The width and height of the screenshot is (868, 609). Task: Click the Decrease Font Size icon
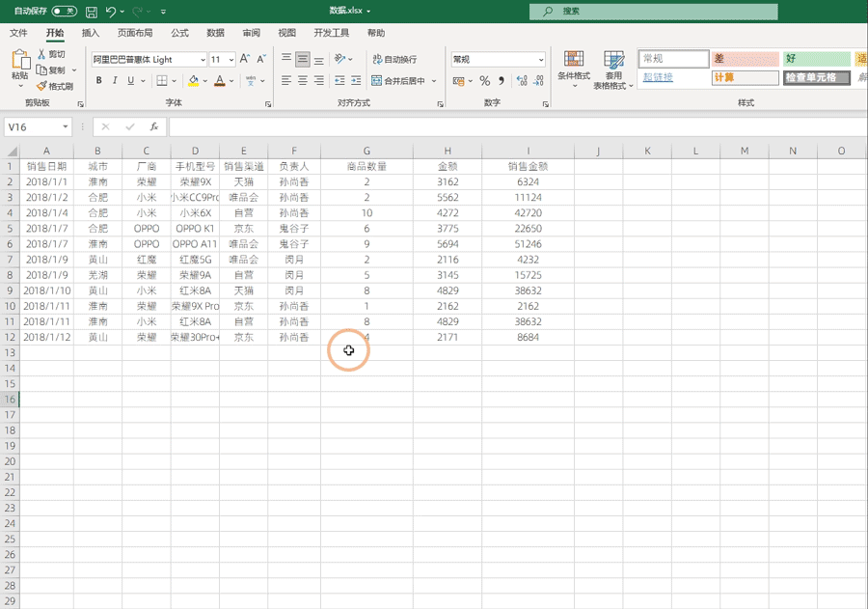coord(261,59)
